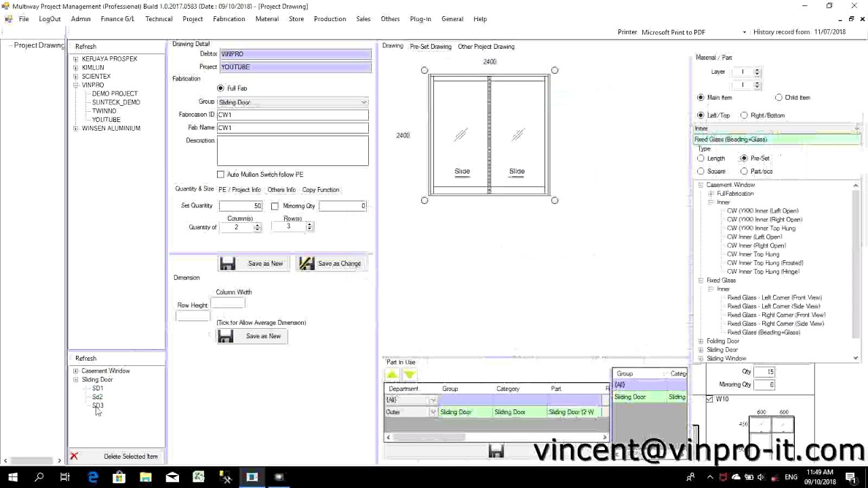The width and height of the screenshot is (868, 488).
Task: Open the Copy Function tab
Action: [x=320, y=190]
